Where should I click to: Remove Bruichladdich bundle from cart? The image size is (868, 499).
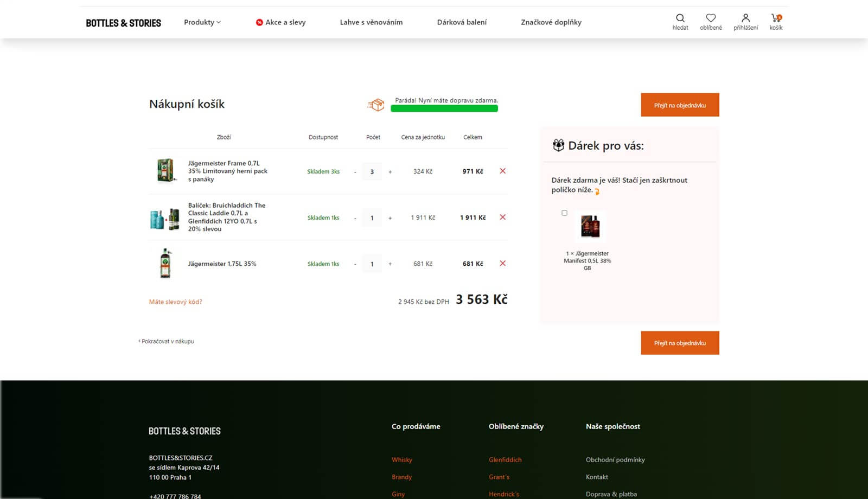coord(502,217)
